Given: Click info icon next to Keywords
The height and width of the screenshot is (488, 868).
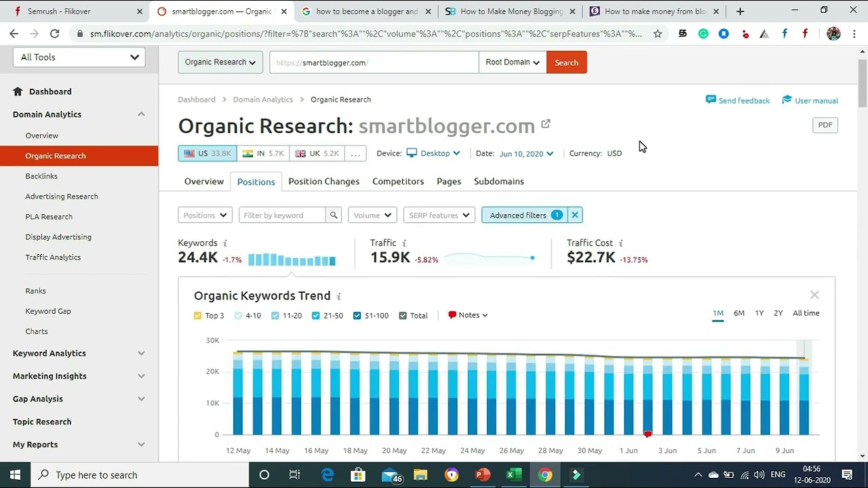Looking at the screenshot, I should (x=225, y=243).
